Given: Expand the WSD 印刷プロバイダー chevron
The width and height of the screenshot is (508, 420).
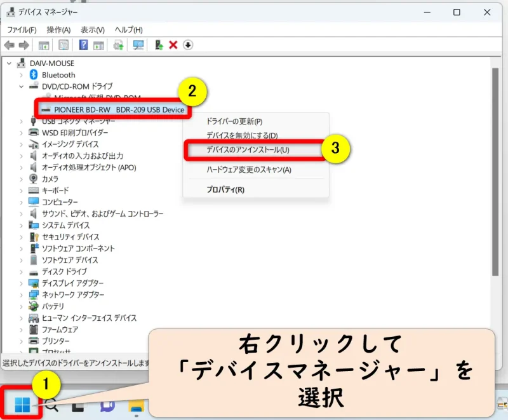Looking at the screenshot, I should pyautogui.click(x=22, y=133).
